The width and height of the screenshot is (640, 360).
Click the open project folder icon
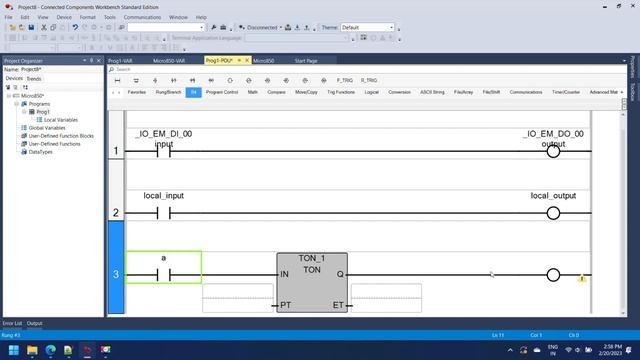(x=22, y=27)
